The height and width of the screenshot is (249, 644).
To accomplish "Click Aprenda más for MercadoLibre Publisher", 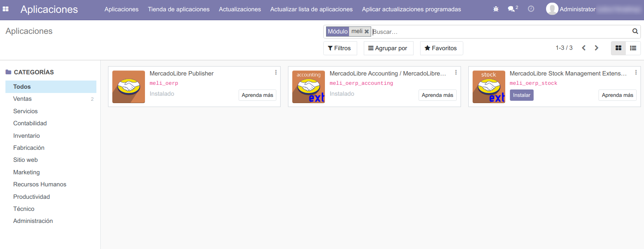I will 257,95.
